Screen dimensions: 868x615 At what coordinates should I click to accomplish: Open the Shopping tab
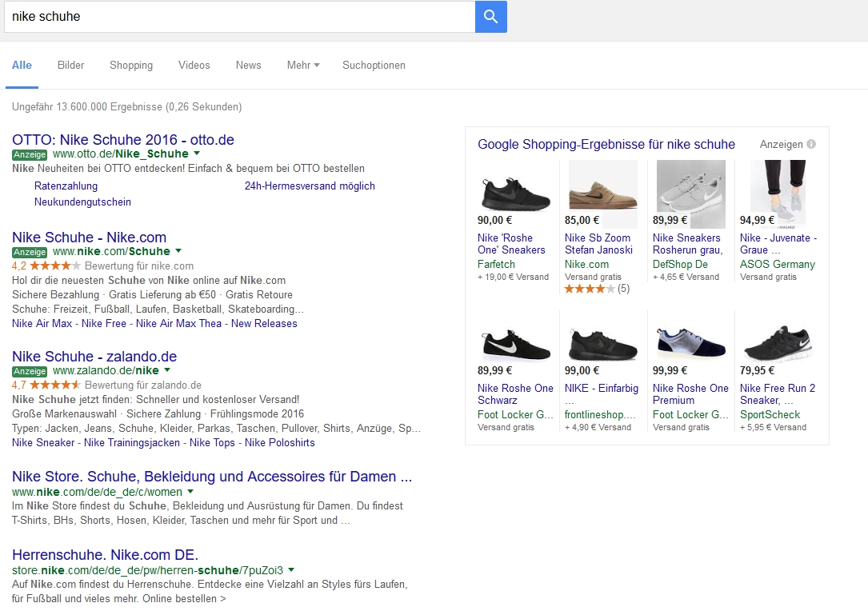(x=131, y=66)
